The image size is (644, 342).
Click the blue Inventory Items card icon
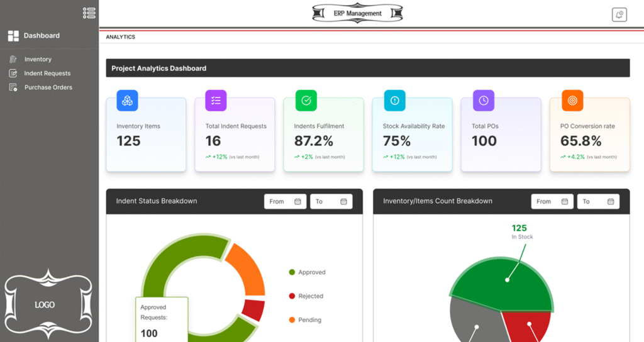(x=127, y=101)
